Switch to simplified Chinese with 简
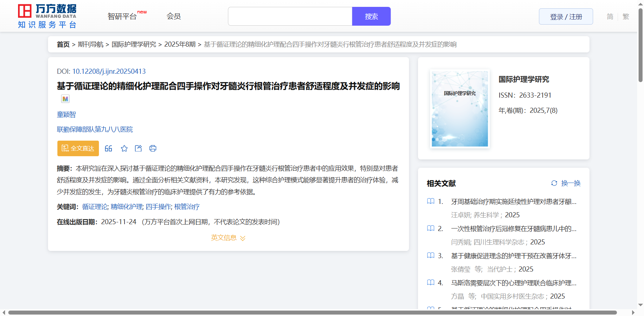Image resolution: width=644 pixels, height=316 pixels. click(610, 17)
